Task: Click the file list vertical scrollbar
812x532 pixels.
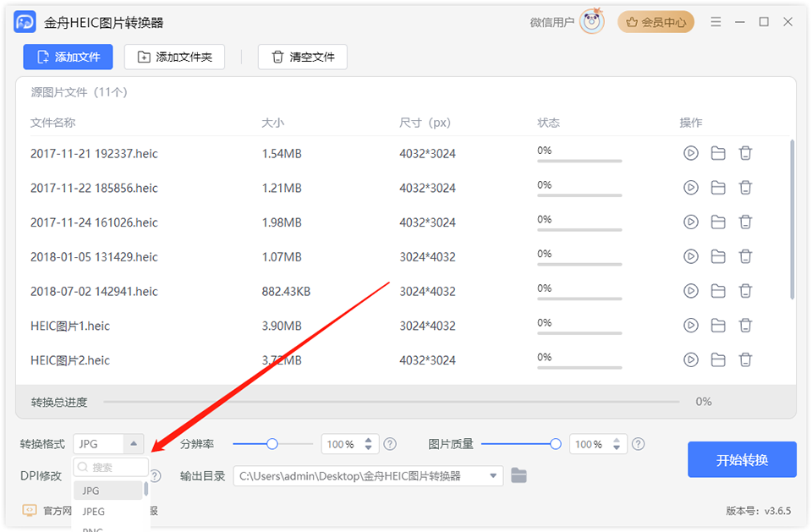Action: coord(792,219)
